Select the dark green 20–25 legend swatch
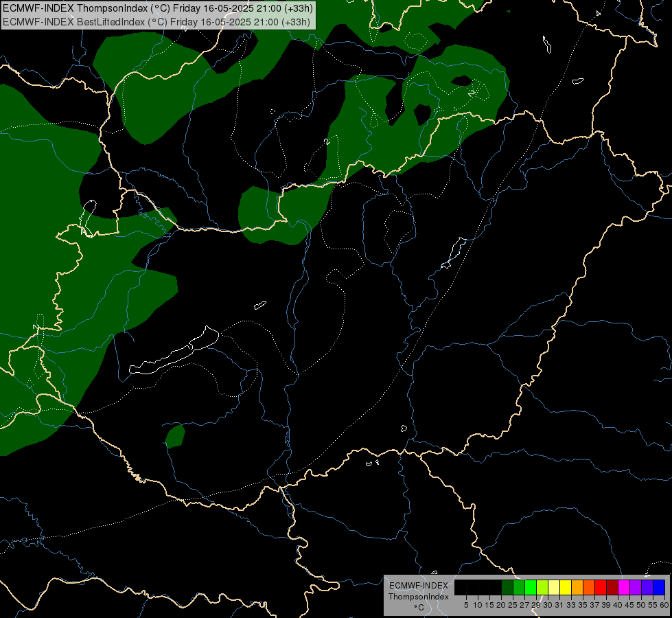Image resolution: width=672 pixels, height=618 pixels. (507, 587)
